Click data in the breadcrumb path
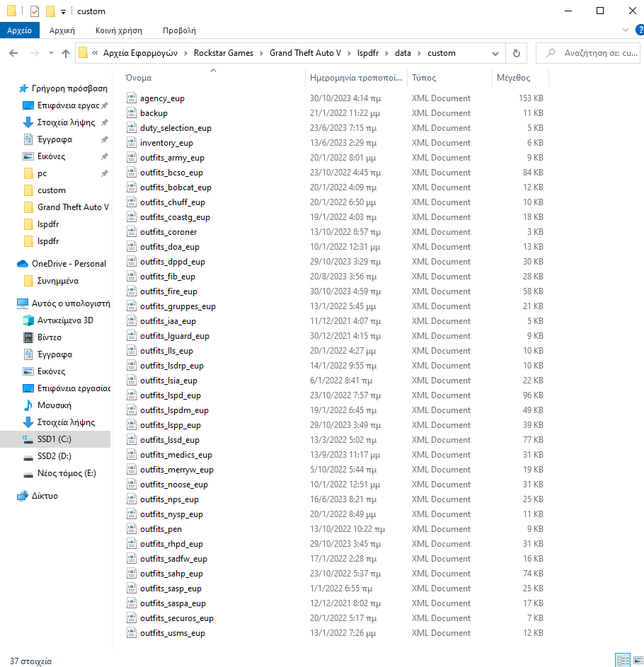 click(403, 53)
